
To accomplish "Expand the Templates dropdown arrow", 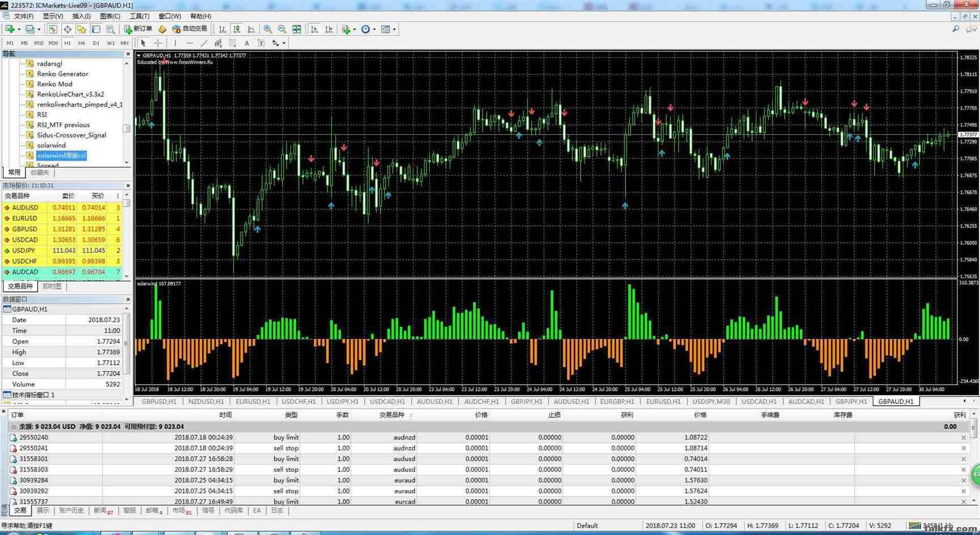I will [x=394, y=30].
